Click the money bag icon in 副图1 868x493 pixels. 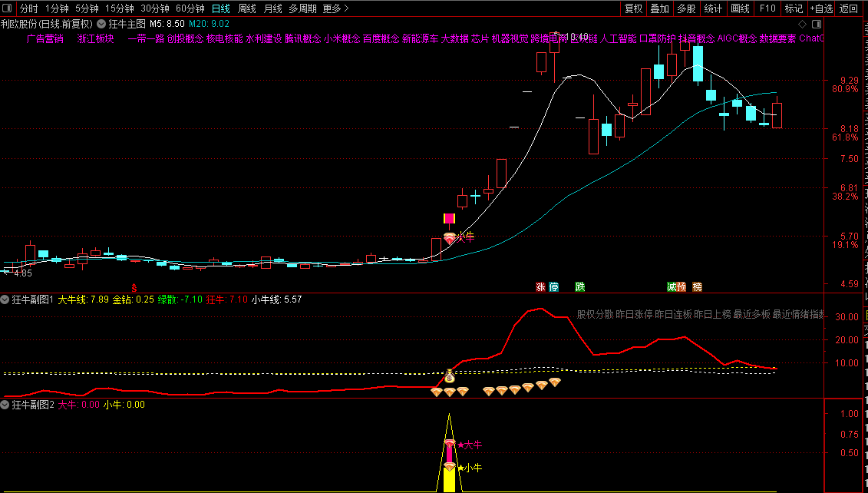tap(450, 377)
